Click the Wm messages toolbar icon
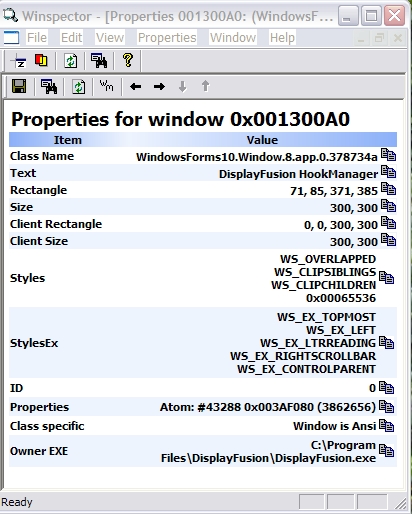This screenshot has height=514, width=412. coord(106,86)
